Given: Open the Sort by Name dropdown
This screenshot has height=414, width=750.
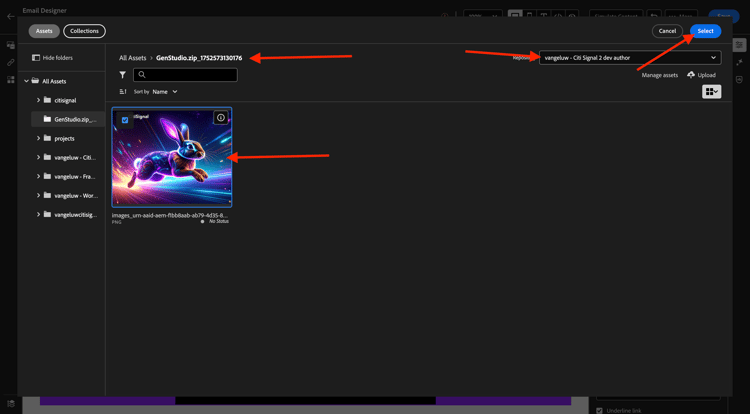Looking at the screenshot, I should pyautogui.click(x=165, y=92).
